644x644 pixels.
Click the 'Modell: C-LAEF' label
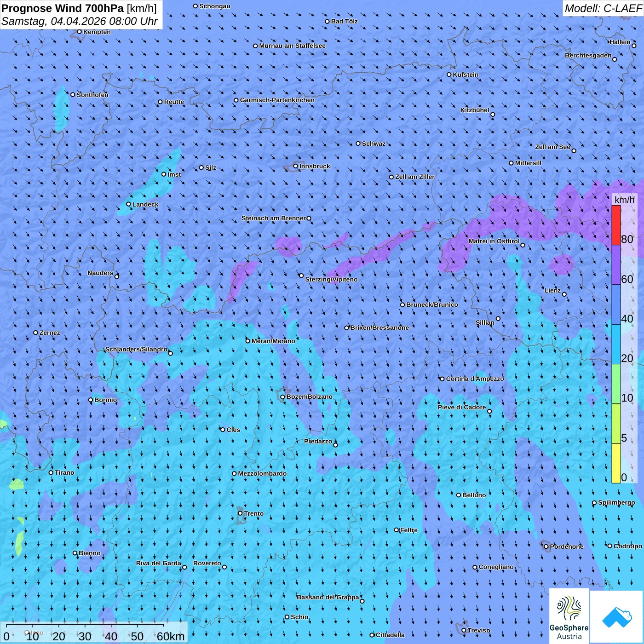(603, 8)
